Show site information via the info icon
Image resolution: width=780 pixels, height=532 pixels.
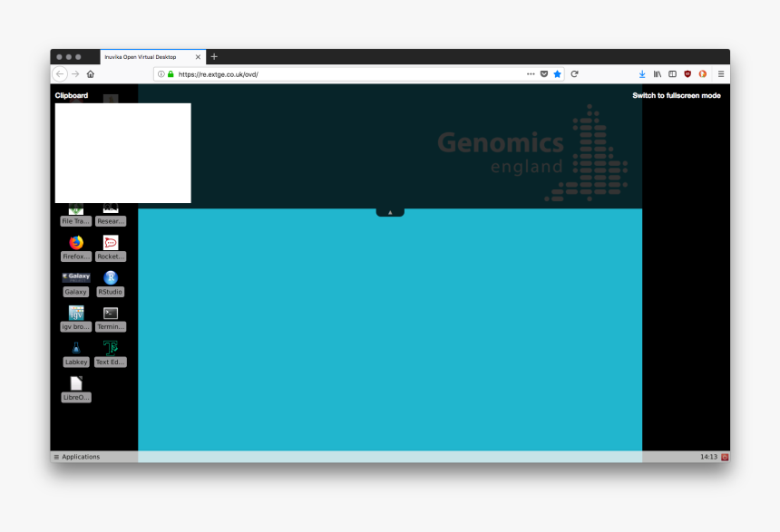(x=161, y=74)
